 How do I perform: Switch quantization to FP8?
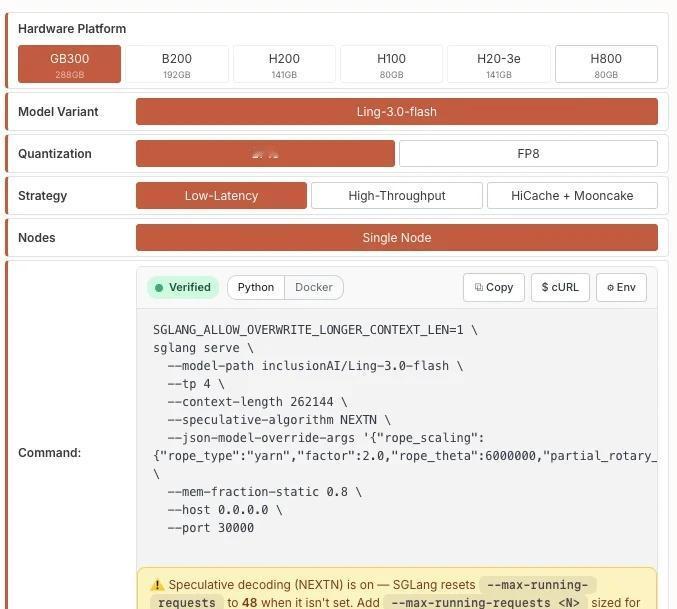pos(528,153)
